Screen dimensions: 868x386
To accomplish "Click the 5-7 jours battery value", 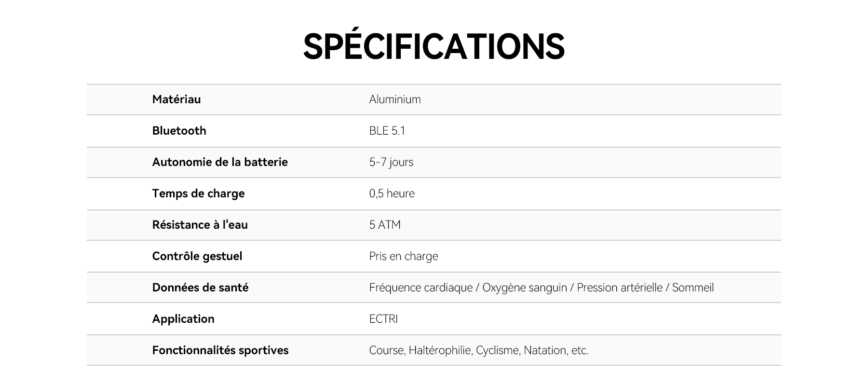I will [x=391, y=162].
